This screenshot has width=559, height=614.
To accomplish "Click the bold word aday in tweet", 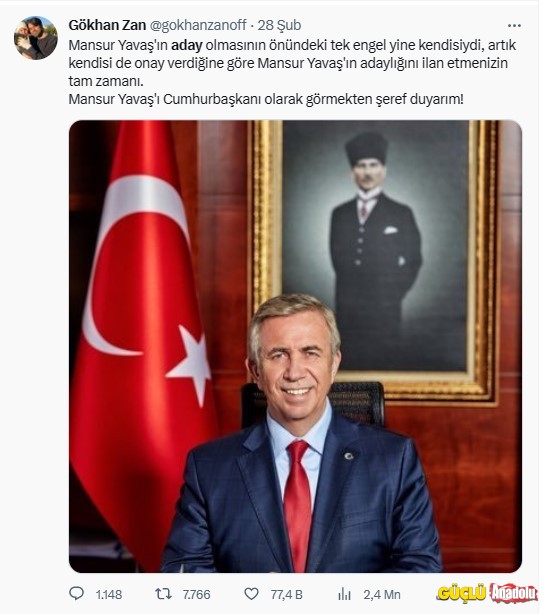I will coord(187,45).
